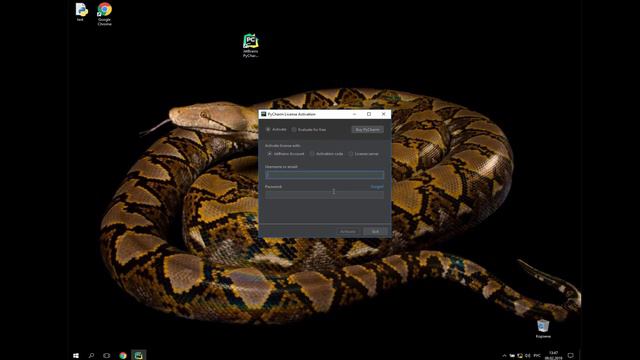Follow the Forgot password link
This screenshot has height=360, width=640.
point(377,187)
